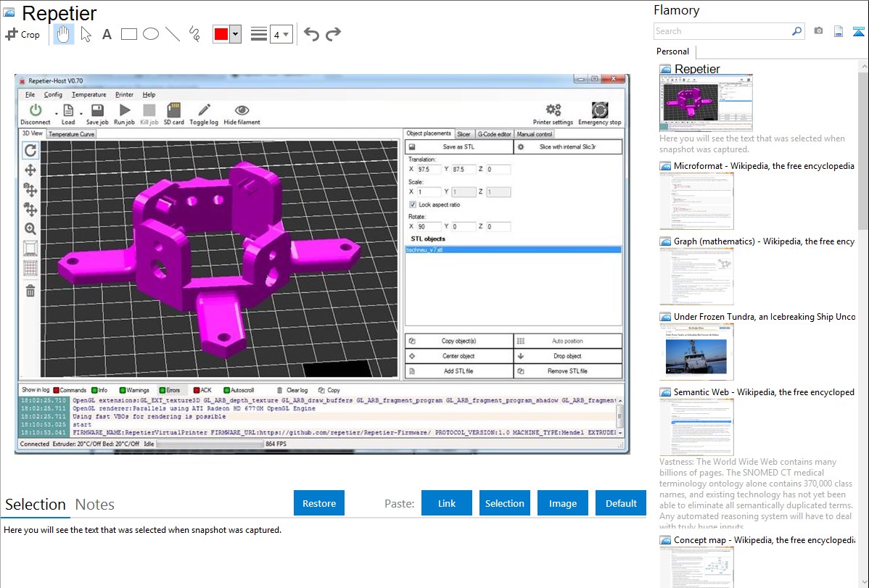Screen dimensions: 869x588
Task: Open the Concept map snapshot title
Action: [764, 540]
